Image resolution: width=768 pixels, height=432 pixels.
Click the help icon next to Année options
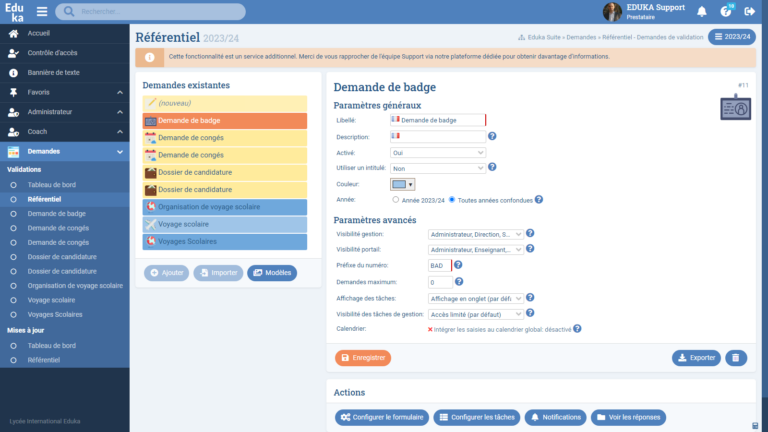(x=539, y=199)
